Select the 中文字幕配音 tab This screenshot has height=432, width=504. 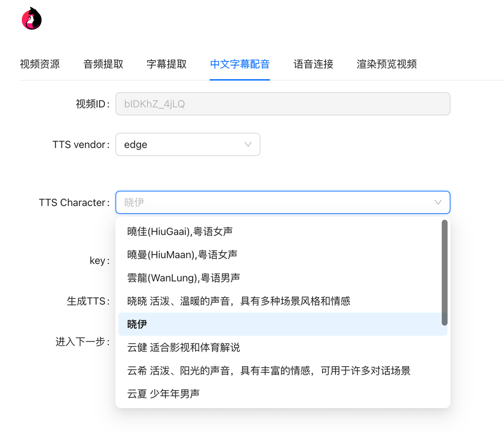(240, 64)
